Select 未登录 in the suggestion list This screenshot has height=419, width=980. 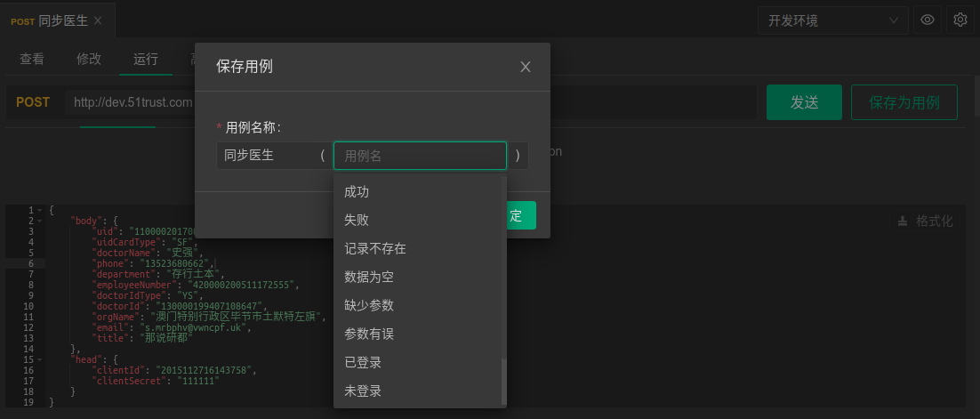[x=363, y=391]
